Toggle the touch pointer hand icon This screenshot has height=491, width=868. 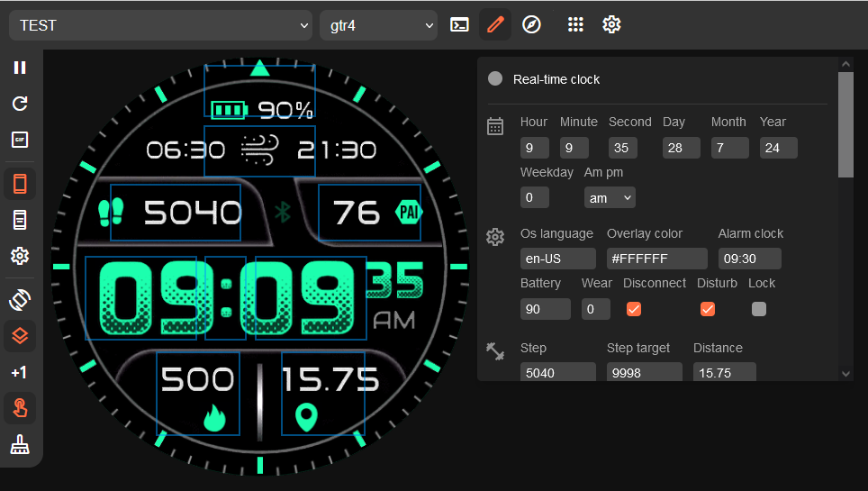pyautogui.click(x=20, y=408)
